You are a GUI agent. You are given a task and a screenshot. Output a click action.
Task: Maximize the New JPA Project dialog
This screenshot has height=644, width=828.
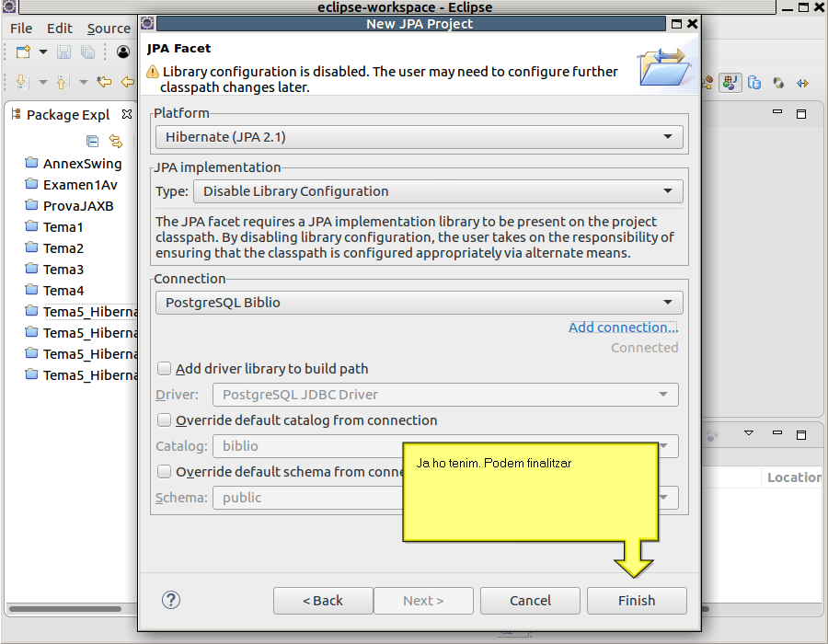click(x=676, y=24)
